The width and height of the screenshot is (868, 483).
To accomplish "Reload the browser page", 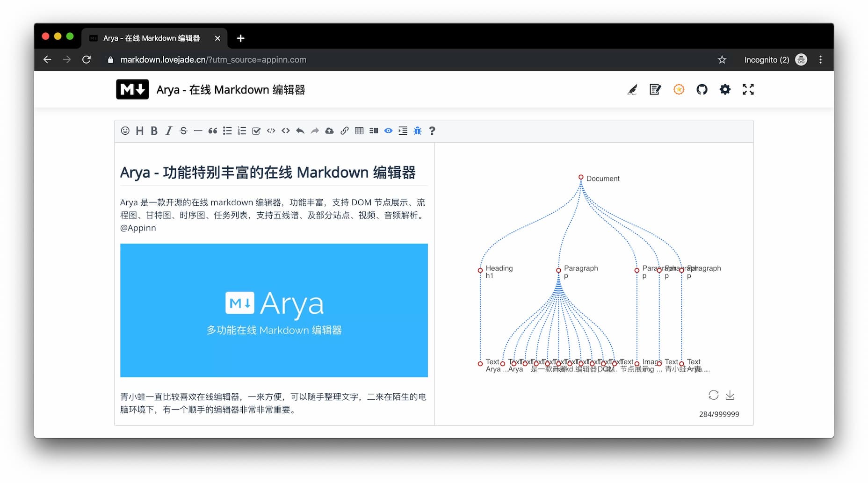I will [87, 59].
